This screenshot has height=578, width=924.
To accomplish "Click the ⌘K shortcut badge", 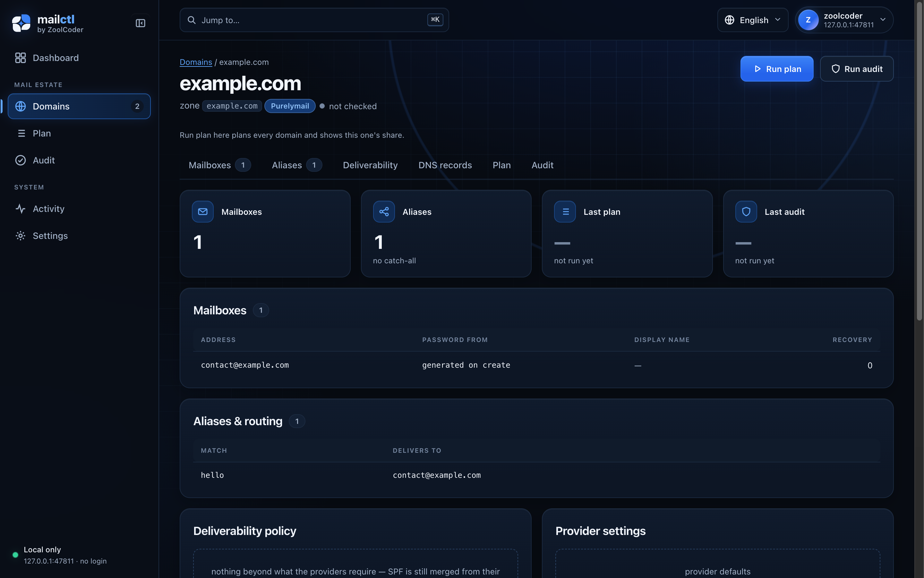I will click(435, 20).
